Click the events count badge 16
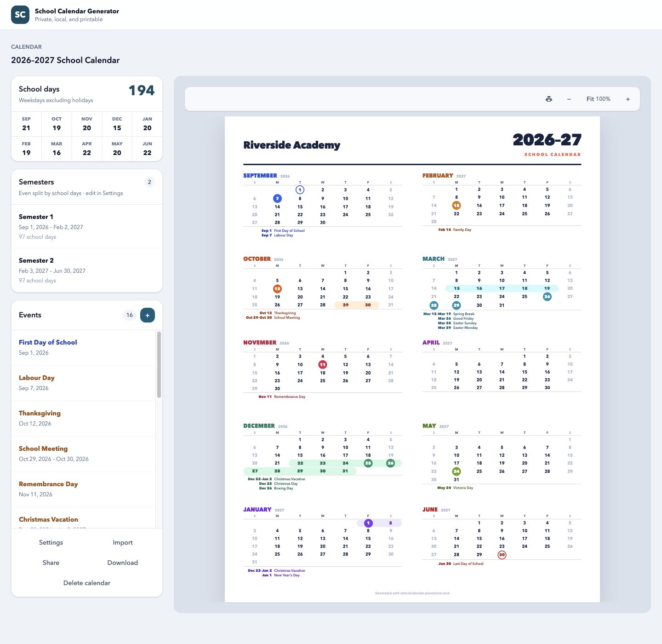The height and width of the screenshot is (644, 662). [x=130, y=315]
